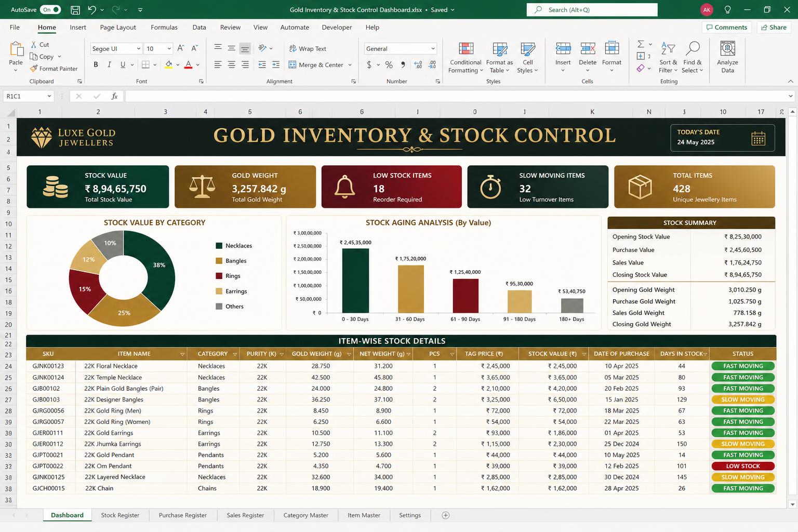Click the AK account avatar
This screenshot has width=798, height=532.
(x=707, y=10)
